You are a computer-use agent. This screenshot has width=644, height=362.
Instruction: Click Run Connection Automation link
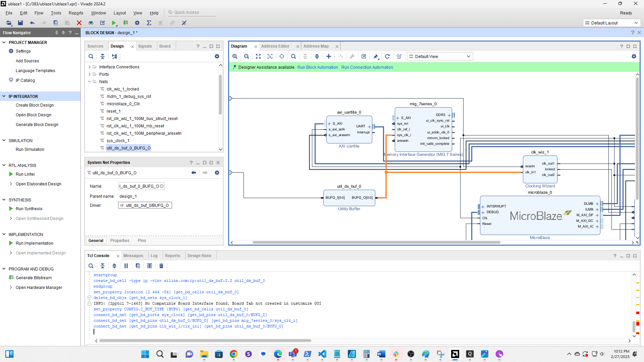click(367, 67)
